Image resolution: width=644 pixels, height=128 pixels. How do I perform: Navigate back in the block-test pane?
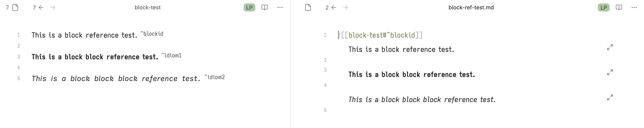[x=41, y=7]
